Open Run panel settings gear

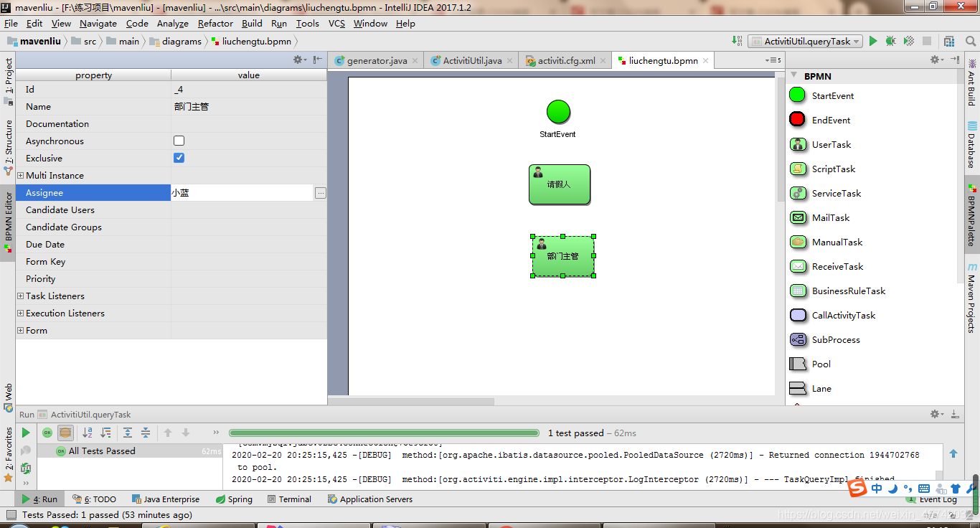tap(936, 414)
